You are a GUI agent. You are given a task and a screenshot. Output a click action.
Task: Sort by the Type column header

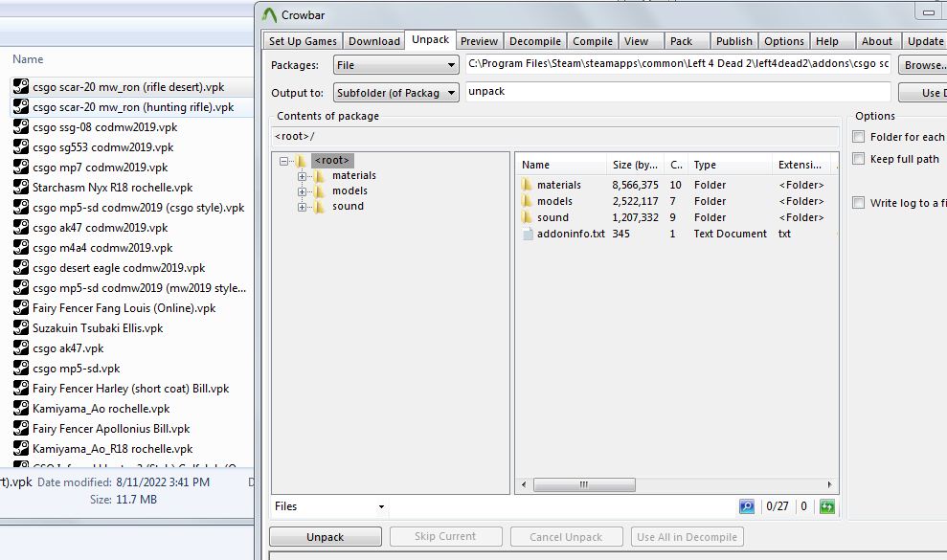click(730, 165)
